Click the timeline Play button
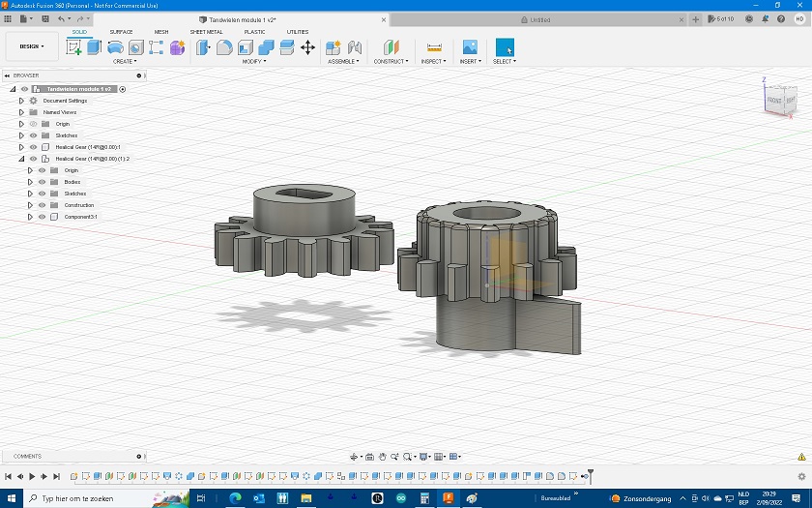 tap(32, 476)
